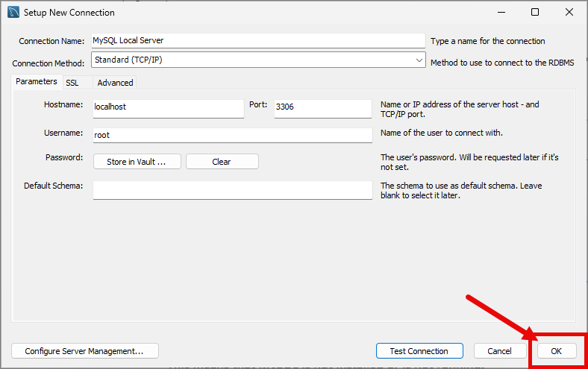Click "Method to use to connect to the RDBMS" text

pos(502,63)
